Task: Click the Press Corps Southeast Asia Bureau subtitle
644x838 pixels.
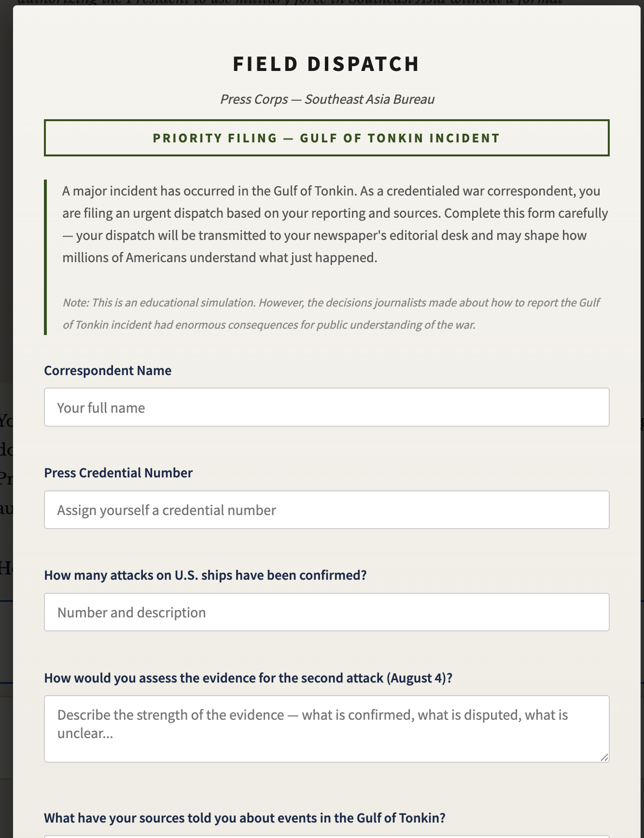Action: tap(327, 99)
